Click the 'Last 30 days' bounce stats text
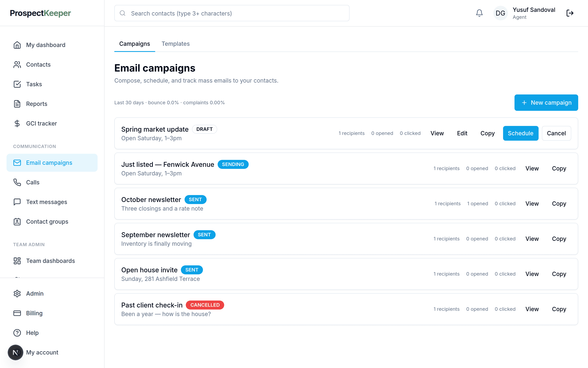588x368 pixels. pyautogui.click(x=169, y=103)
